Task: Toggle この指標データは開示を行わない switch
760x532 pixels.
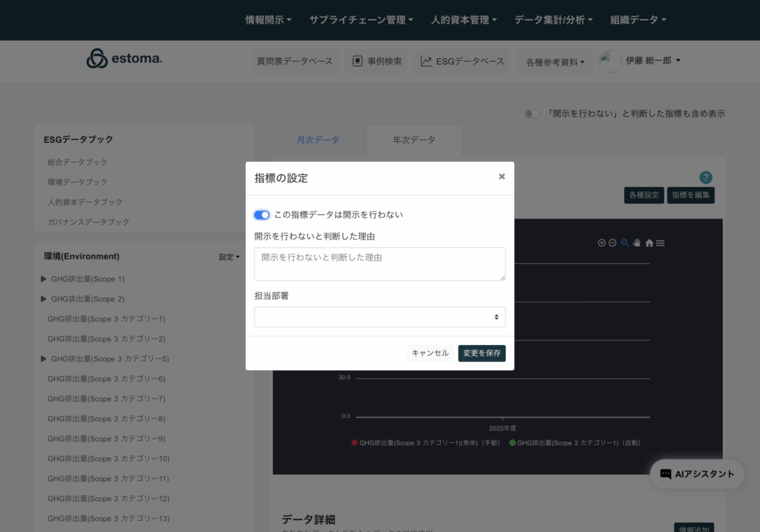Action: coord(261,215)
